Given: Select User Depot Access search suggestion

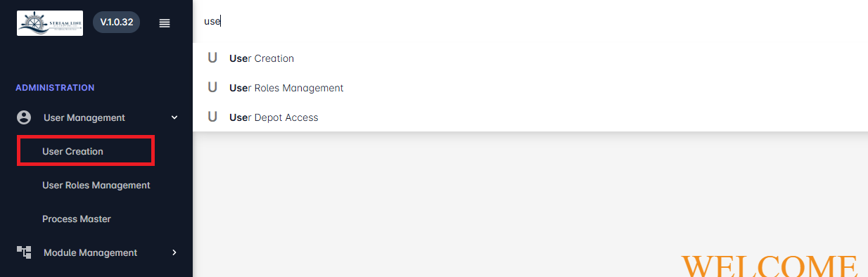Looking at the screenshot, I should click(530, 117).
